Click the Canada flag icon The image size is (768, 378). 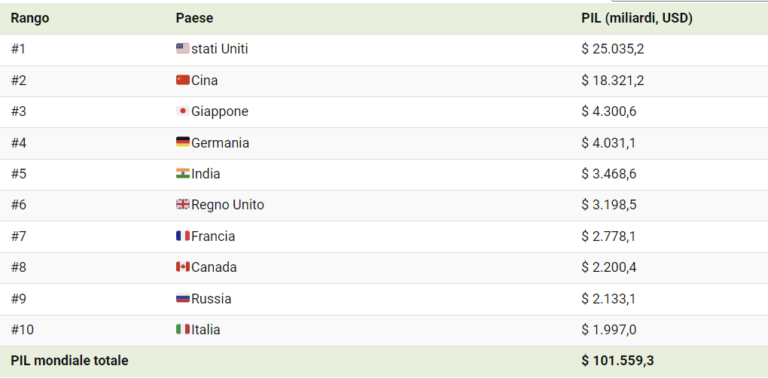point(183,267)
